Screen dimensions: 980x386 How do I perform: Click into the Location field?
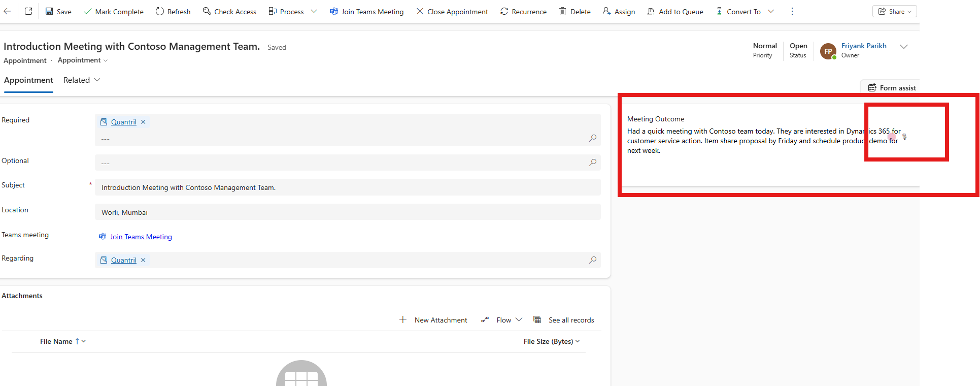pos(348,212)
